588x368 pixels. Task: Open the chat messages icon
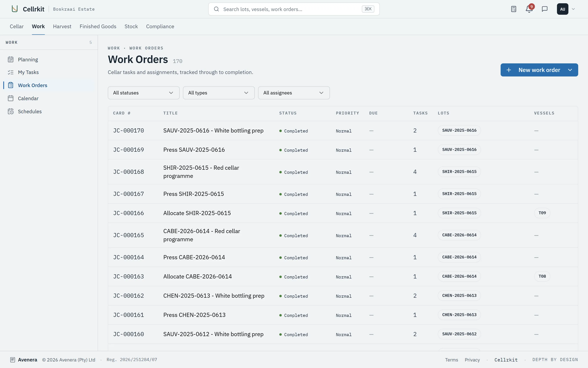(x=545, y=9)
